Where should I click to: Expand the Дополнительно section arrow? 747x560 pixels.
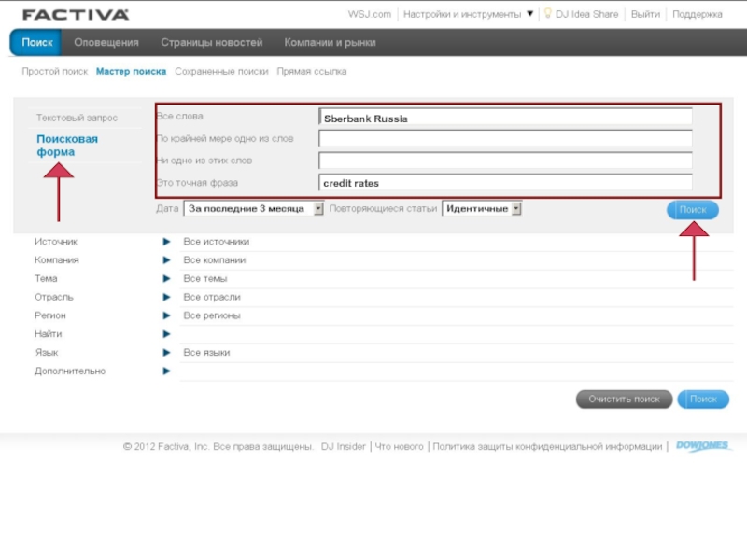click(x=166, y=371)
